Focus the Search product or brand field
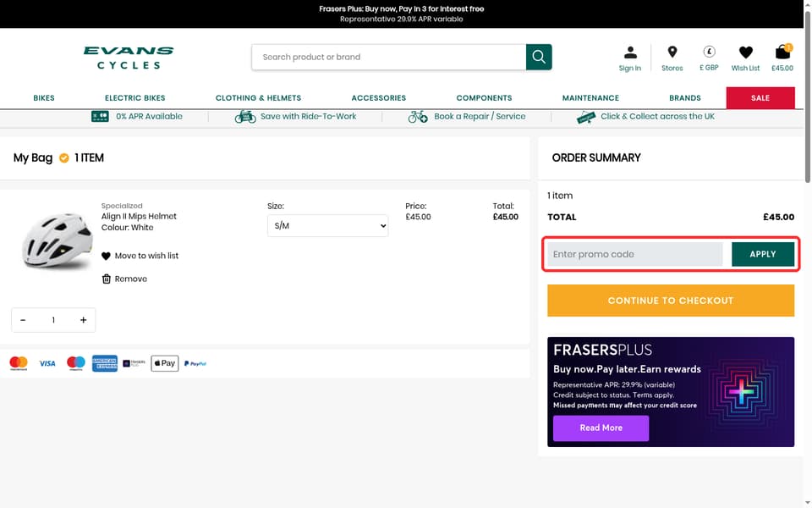The image size is (812, 508). point(389,57)
